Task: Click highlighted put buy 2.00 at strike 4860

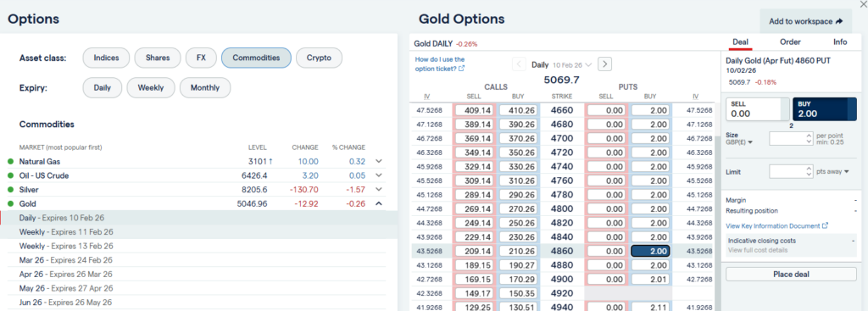Action: coord(650,251)
